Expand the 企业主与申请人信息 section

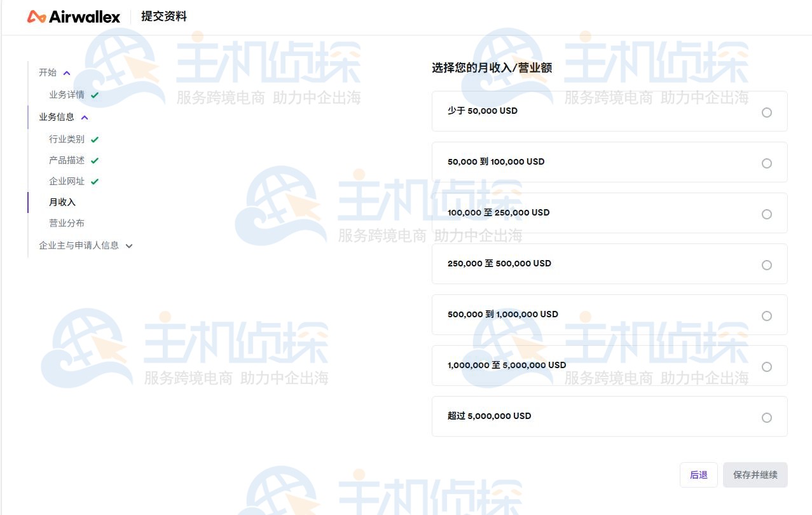pos(129,245)
